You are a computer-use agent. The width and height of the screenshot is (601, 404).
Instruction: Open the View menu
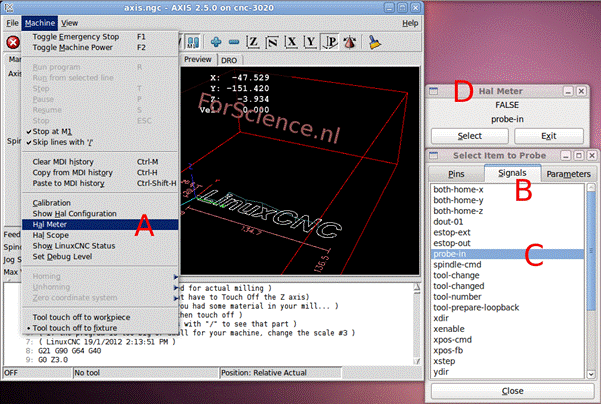tap(69, 23)
